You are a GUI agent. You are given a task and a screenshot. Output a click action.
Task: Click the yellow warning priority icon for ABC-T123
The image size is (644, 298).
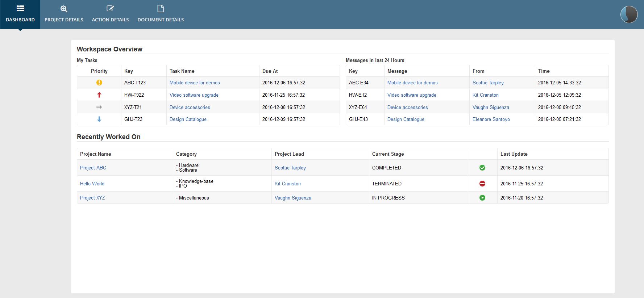click(99, 83)
